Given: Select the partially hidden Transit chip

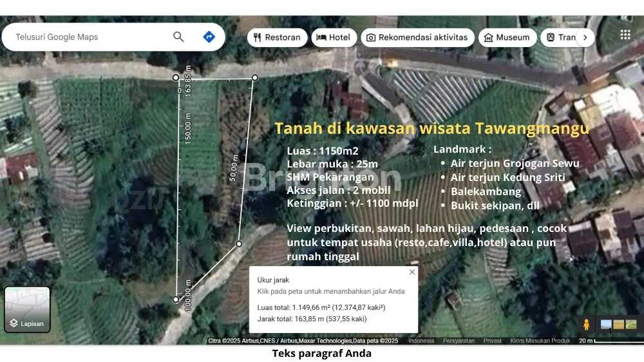Looking at the screenshot, I should coord(559,37).
